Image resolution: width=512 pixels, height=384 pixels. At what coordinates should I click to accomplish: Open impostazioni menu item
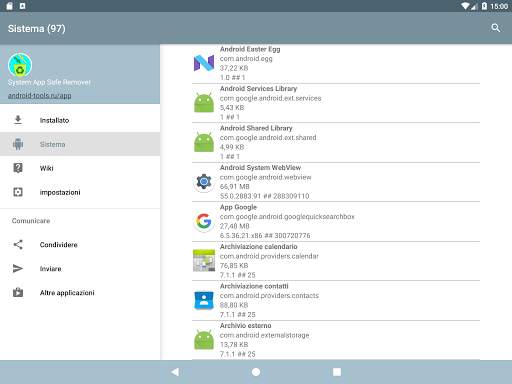pos(80,192)
